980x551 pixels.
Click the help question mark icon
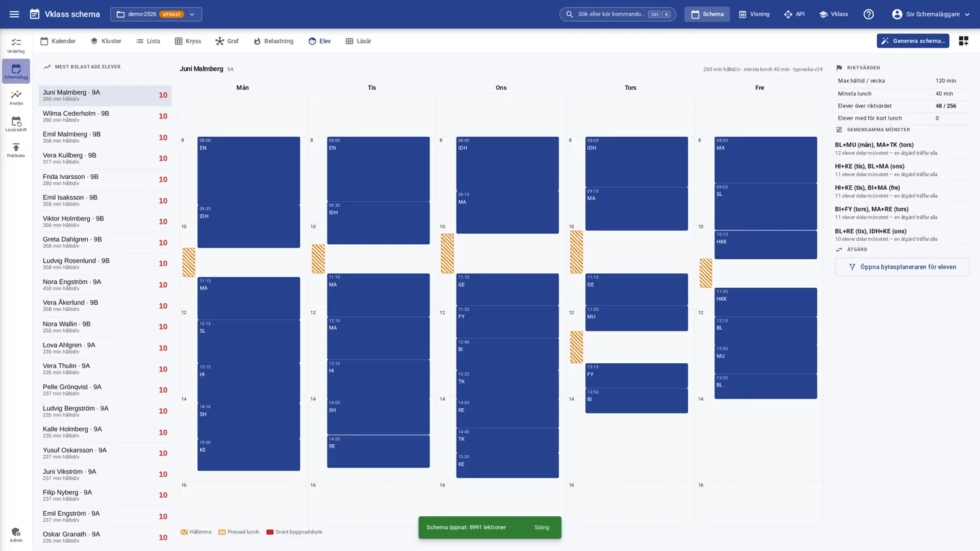click(868, 14)
